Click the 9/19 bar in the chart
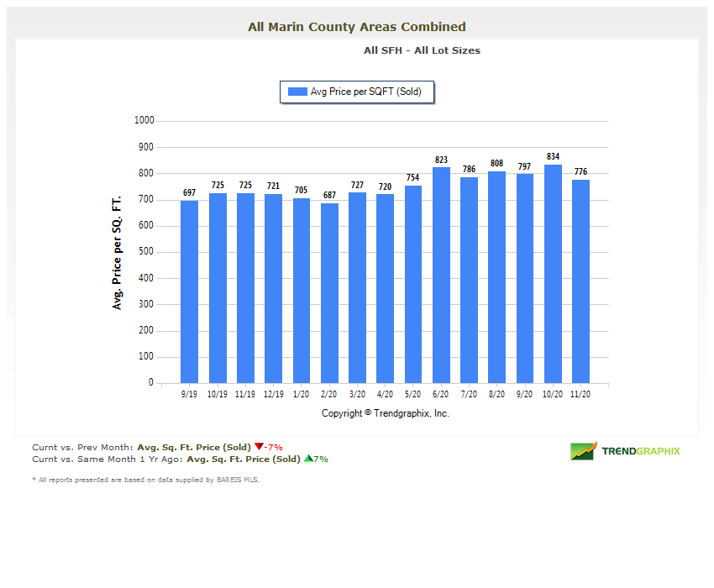The height and width of the screenshot is (588, 714). pyautogui.click(x=190, y=291)
